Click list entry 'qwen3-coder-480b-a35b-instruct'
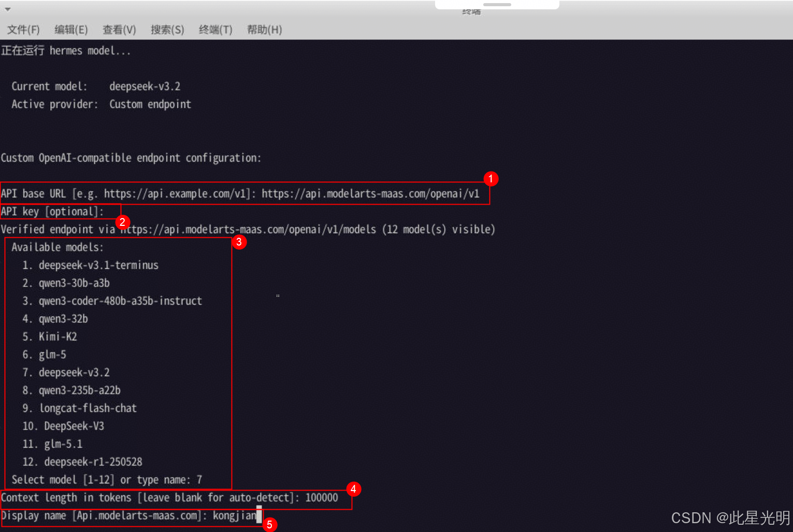 coord(112,301)
